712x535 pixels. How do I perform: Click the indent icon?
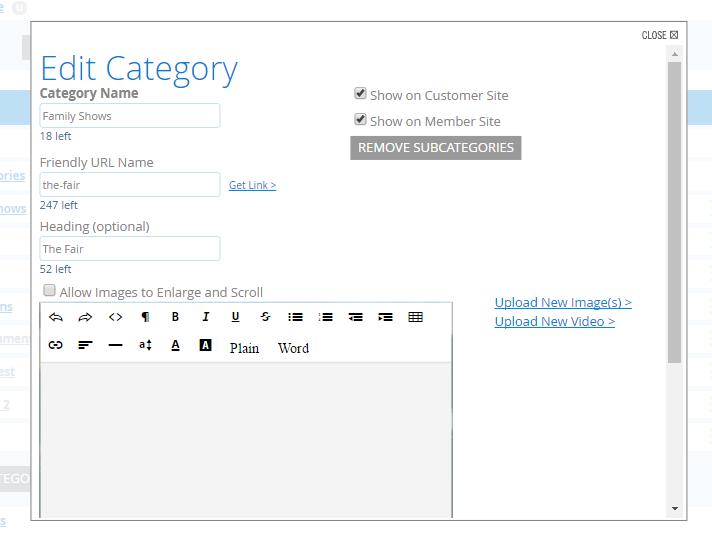[x=385, y=317]
